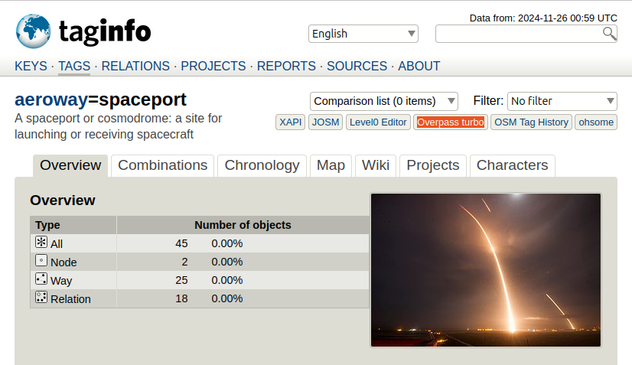Screen dimensions: 632x365
Task: Click the Relation type icon
Action: click(41, 297)
